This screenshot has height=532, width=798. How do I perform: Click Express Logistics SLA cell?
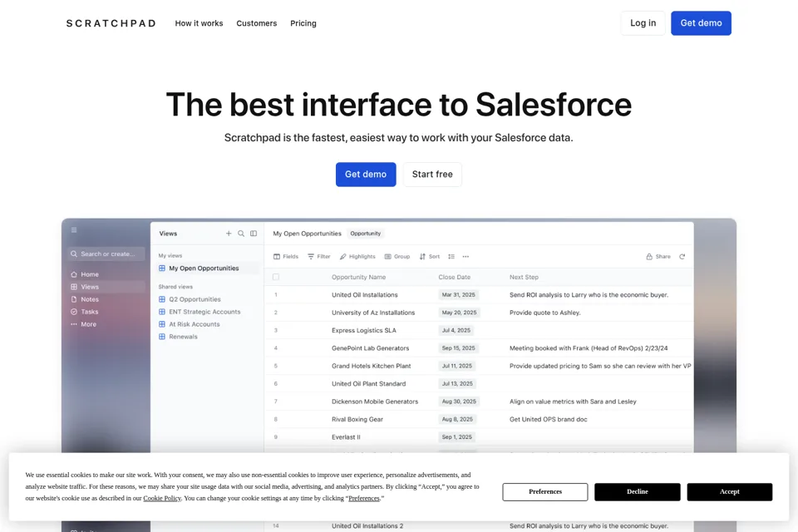pos(364,330)
